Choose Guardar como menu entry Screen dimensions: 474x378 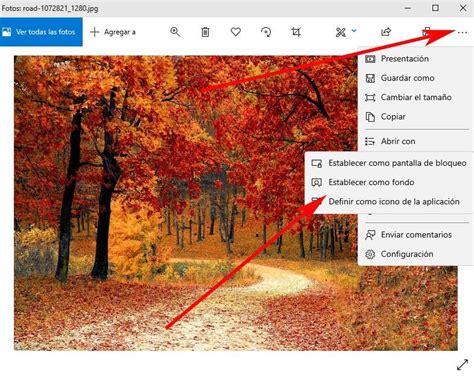pos(415,78)
